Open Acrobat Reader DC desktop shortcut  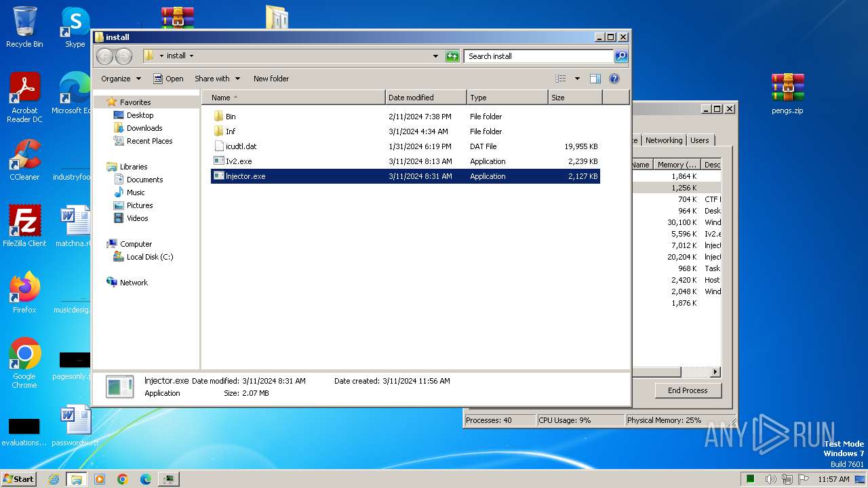click(24, 98)
